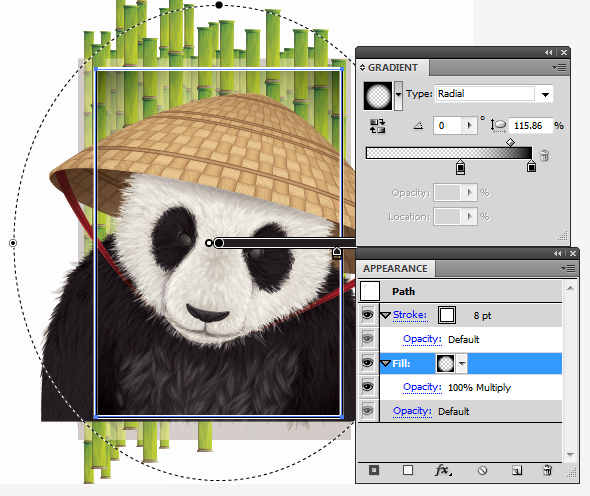Click Duplicate Selected Item icon in Appearance panel
The width and height of the screenshot is (590, 496).
point(517,470)
